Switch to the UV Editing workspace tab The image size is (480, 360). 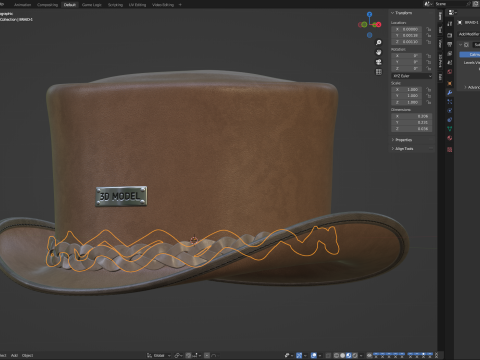[x=138, y=5]
